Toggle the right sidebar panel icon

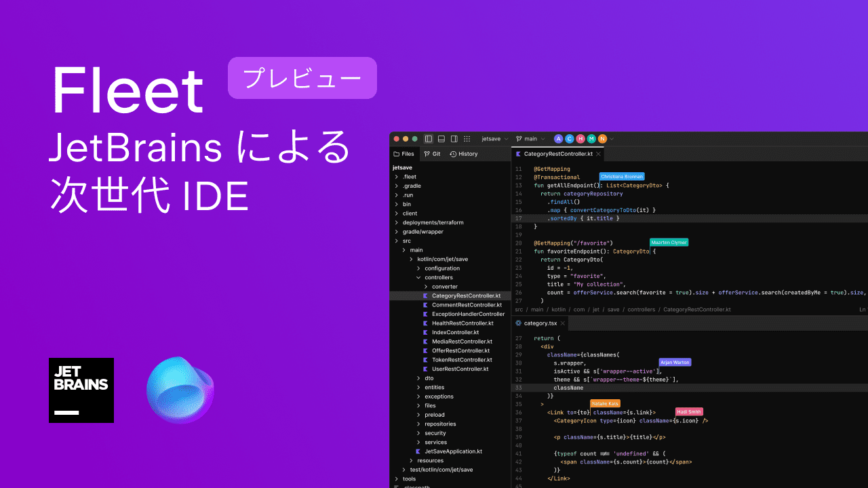click(x=454, y=139)
